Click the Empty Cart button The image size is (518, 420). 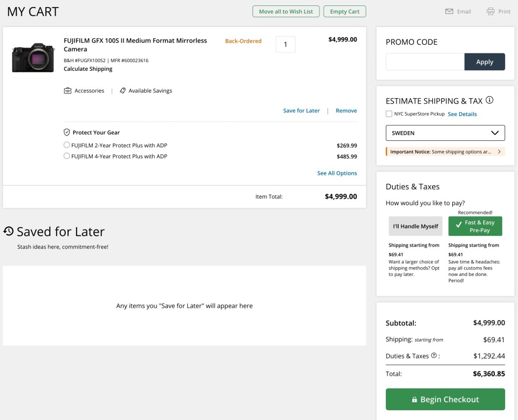[x=345, y=11]
